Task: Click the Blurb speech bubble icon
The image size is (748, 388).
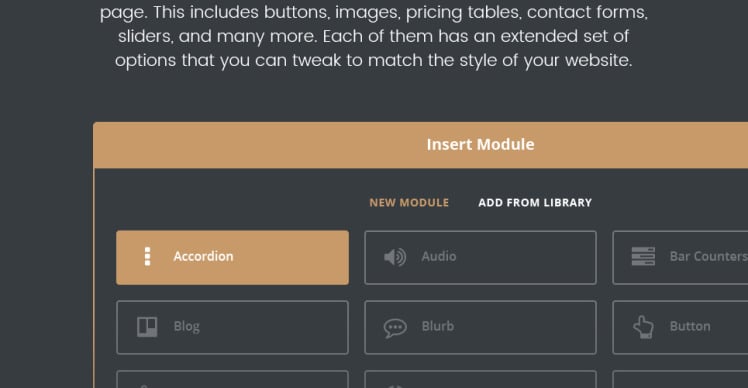Action: (x=395, y=327)
